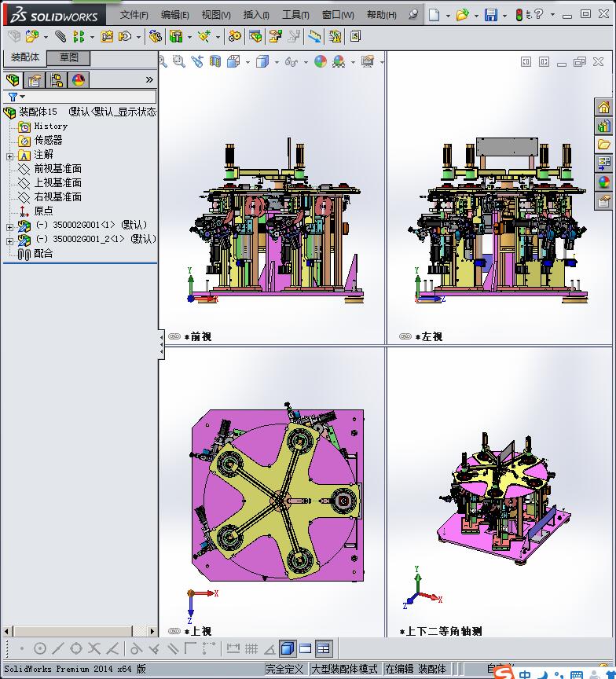Select 前视基准面 in the feature tree
This screenshot has width=616, height=679.
point(57,168)
